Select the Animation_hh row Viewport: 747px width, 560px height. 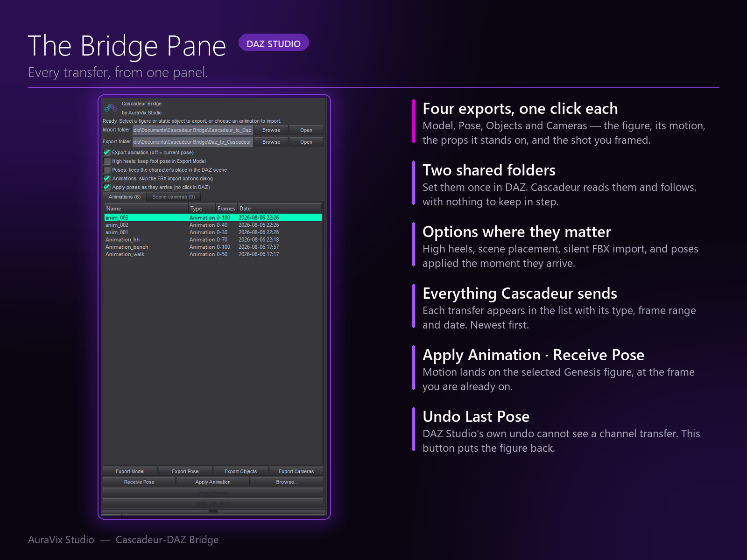[x=213, y=240]
